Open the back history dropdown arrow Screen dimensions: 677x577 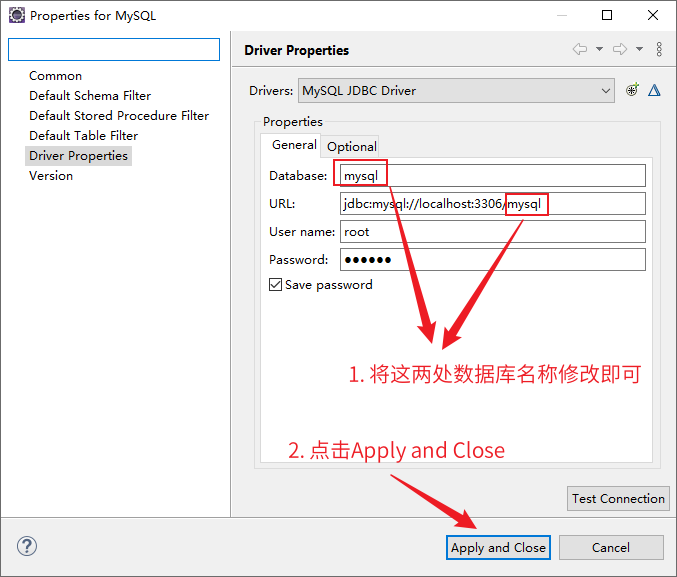(599, 49)
